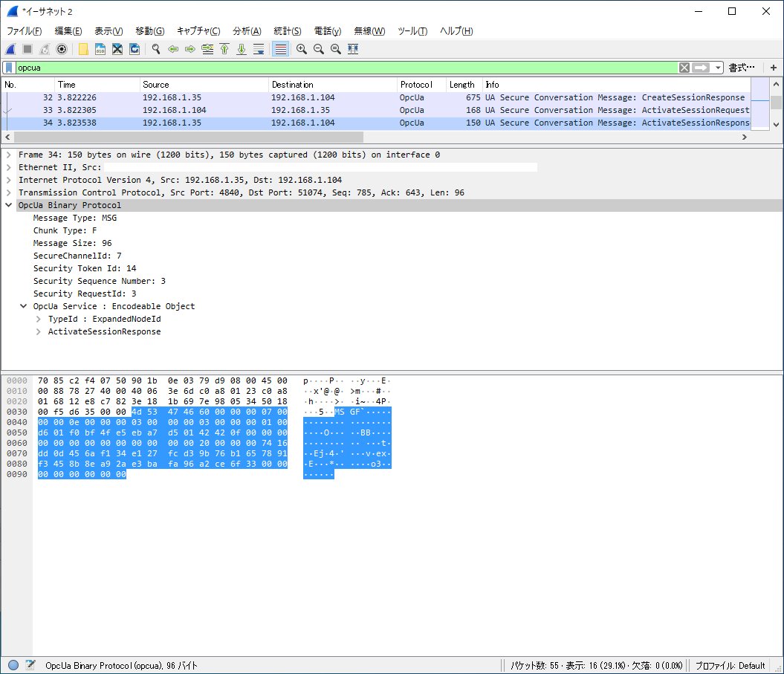
Task: Reset text to normal size
Action: 335,49
